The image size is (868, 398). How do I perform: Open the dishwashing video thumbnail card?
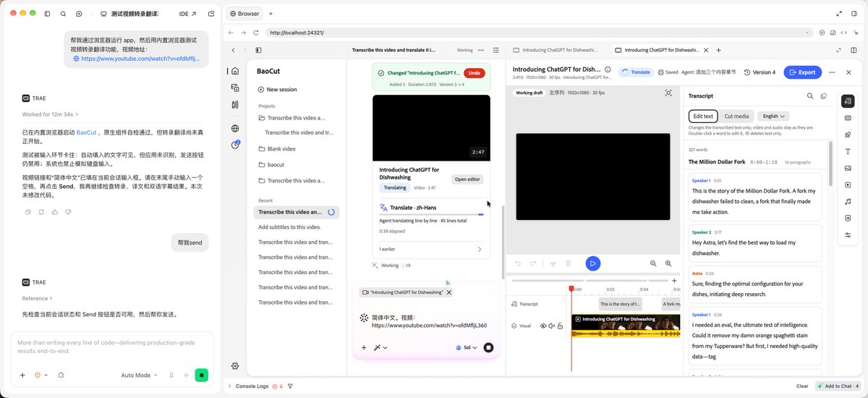pos(431,128)
